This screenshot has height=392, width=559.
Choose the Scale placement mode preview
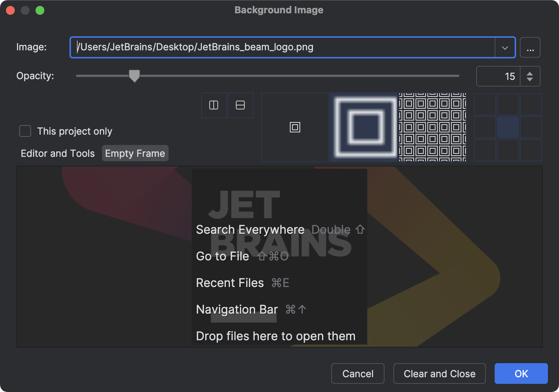click(x=364, y=127)
